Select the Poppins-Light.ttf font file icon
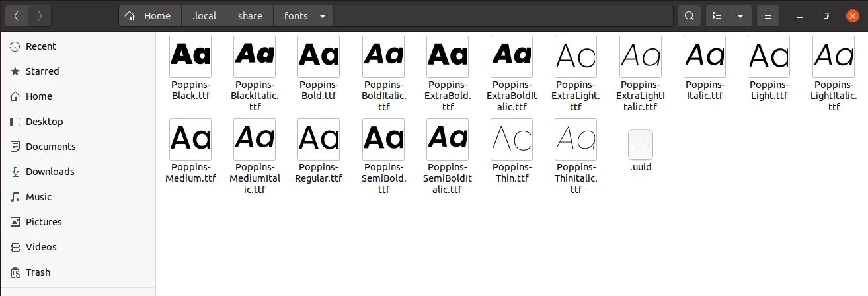The image size is (868, 296). point(769,57)
